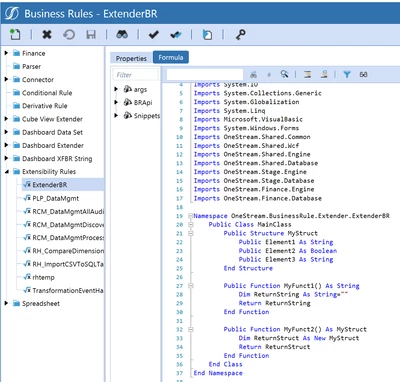Expand the args node
400x382 pixels.
coord(116,89)
